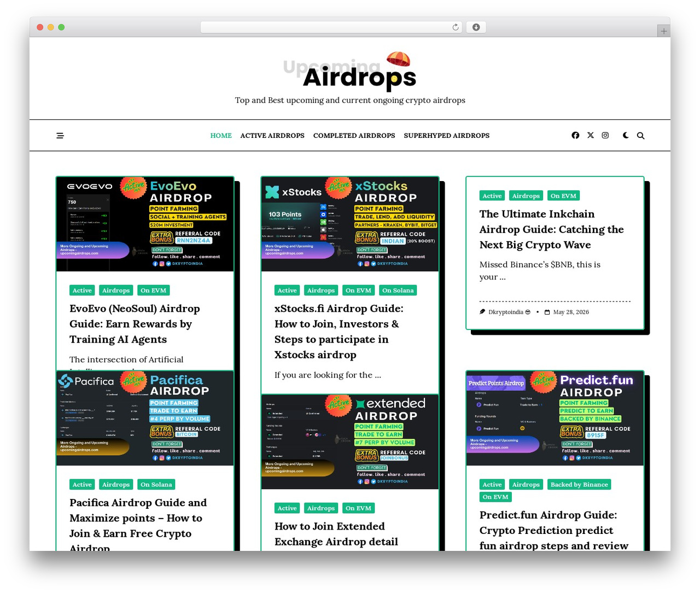Open the X (Twitter) social icon
This screenshot has width=700, height=593.
[591, 135]
